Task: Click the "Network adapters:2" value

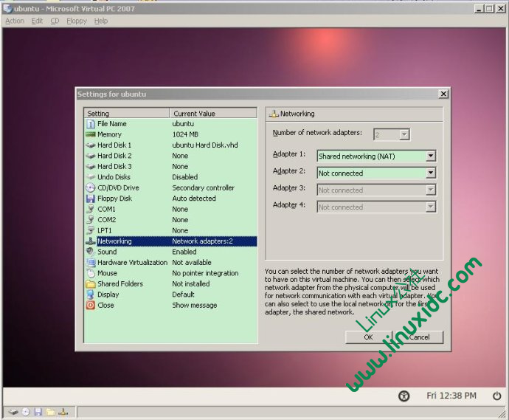Action: pos(202,241)
